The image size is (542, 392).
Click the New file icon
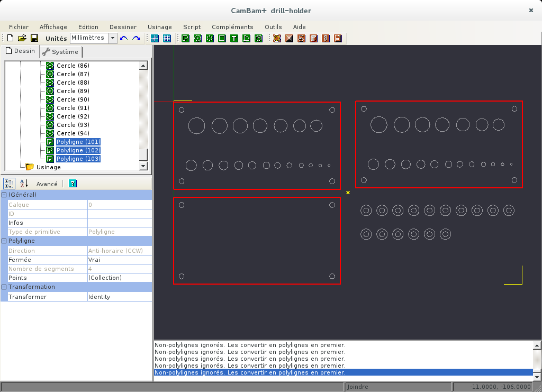pos(10,38)
